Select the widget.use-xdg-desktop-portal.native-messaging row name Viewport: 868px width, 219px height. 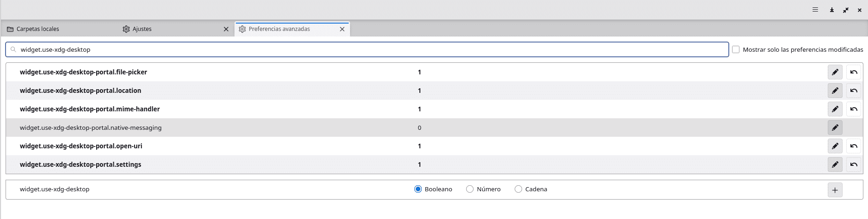(x=91, y=128)
